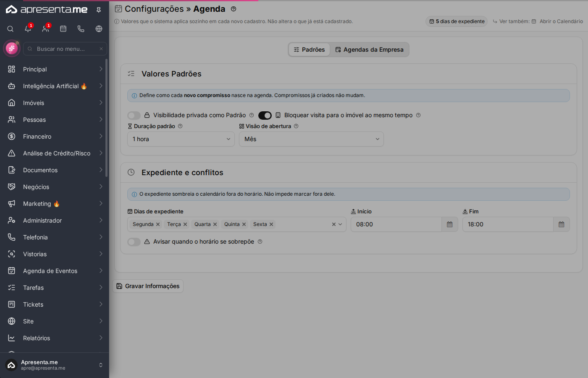588x378 pixels.
Task: Open the Visão de abertura dropdown
Action: coord(311,139)
